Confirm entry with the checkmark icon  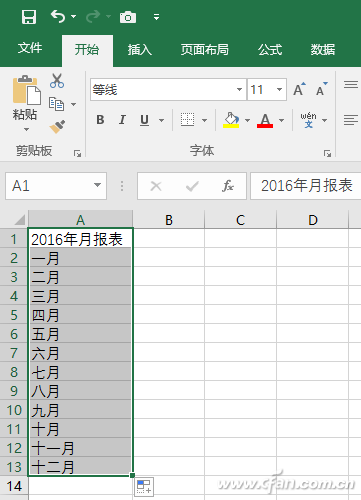point(192,186)
